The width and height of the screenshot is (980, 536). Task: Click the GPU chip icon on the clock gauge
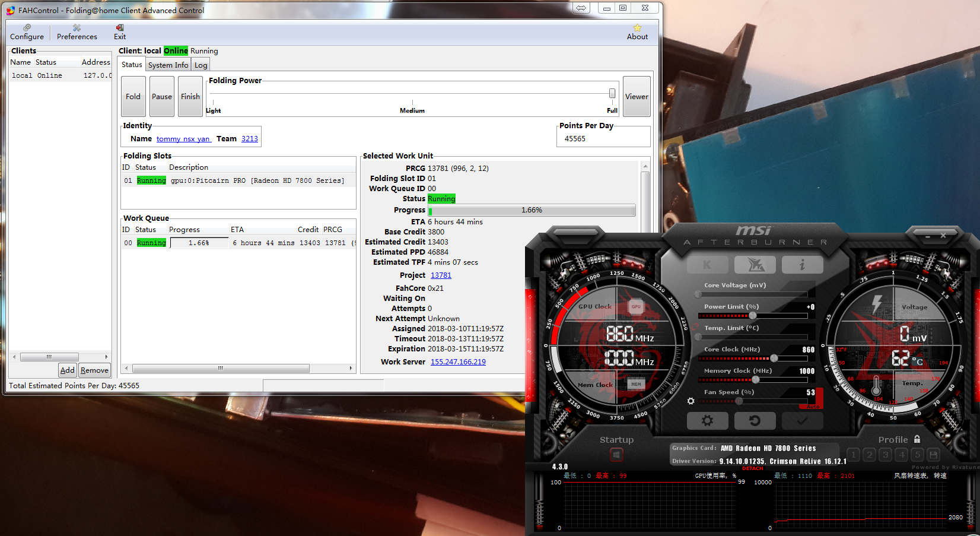(636, 307)
